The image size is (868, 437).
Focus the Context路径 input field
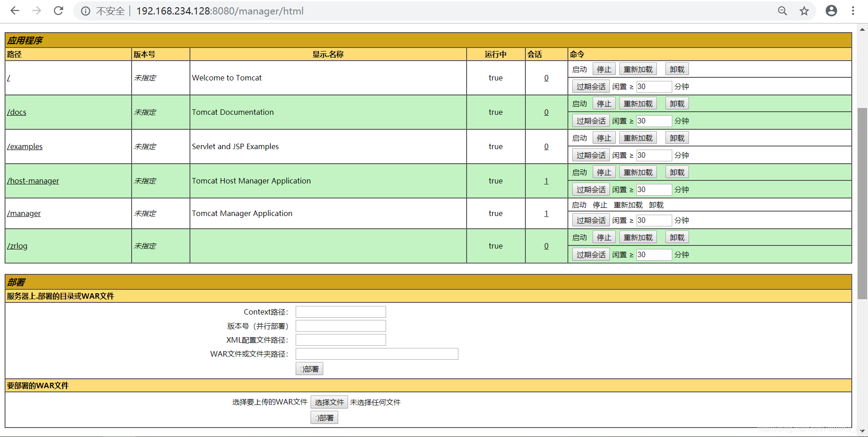point(341,312)
